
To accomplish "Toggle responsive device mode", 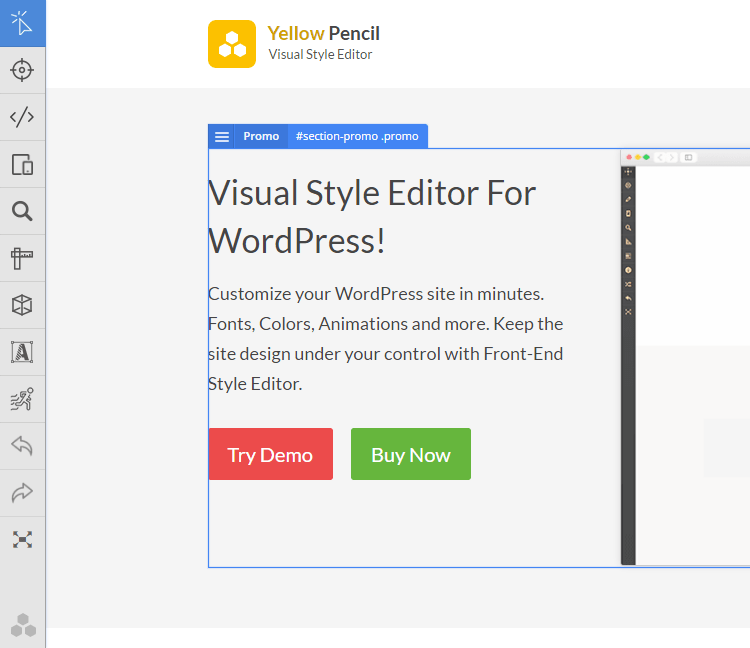I will tap(22, 165).
